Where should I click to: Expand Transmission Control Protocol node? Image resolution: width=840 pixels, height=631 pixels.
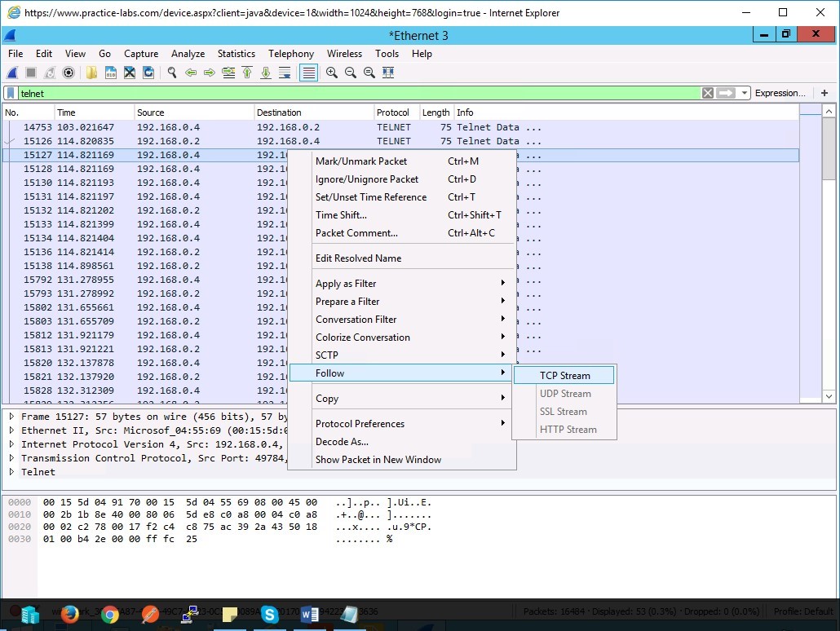(11, 458)
